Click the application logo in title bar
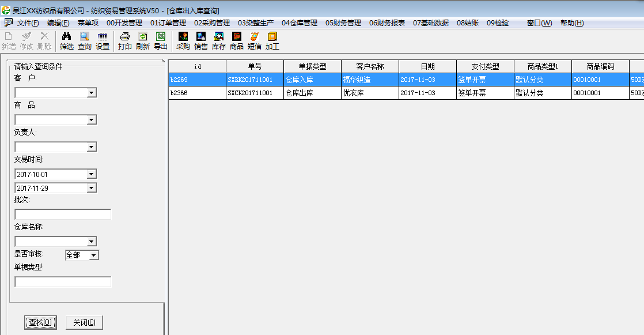The image size is (644, 335). pyautogui.click(x=6, y=10)
